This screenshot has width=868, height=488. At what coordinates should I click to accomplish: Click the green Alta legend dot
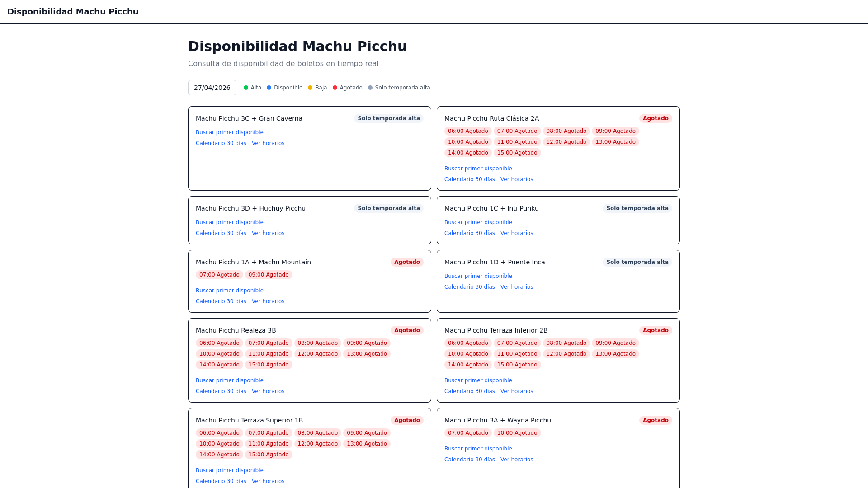point(246,88)
